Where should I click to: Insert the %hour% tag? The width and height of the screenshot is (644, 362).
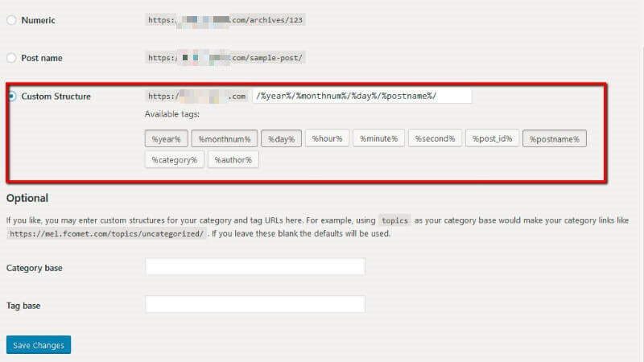[x=327, y=138]
